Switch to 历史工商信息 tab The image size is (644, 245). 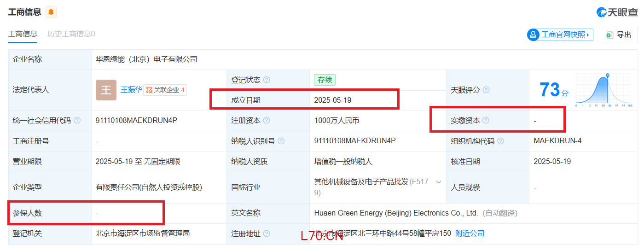pyautogui.click(x=71, y=34)
